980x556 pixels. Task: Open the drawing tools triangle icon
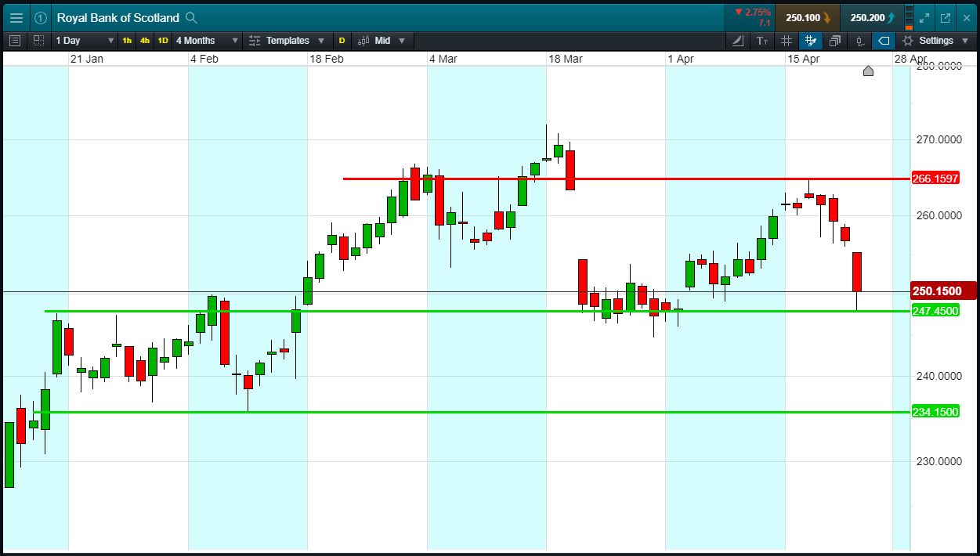tap(739, 41)
